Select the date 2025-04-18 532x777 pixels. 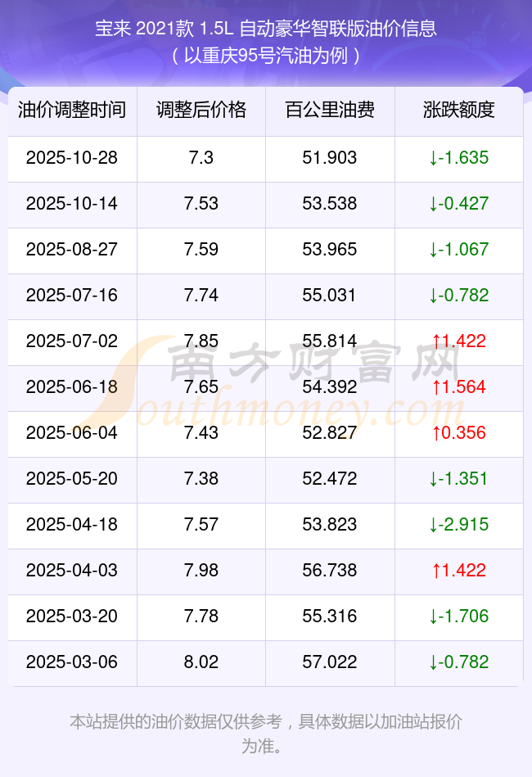[x=72, y=525]
